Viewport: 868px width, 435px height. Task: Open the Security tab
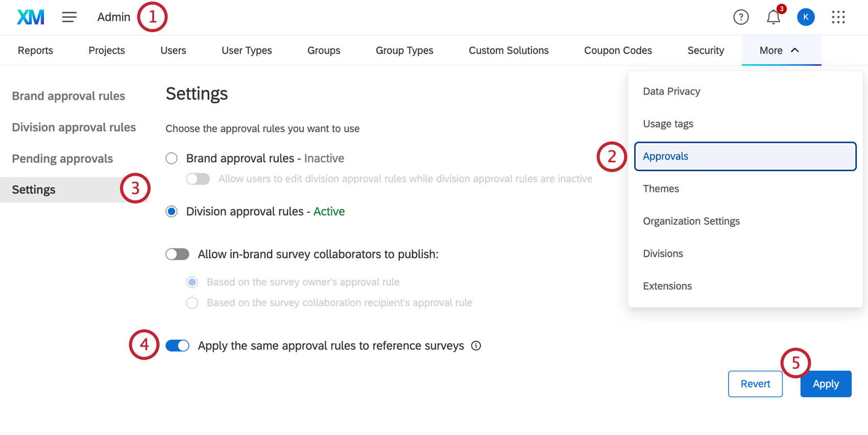[x=705, y=51]
